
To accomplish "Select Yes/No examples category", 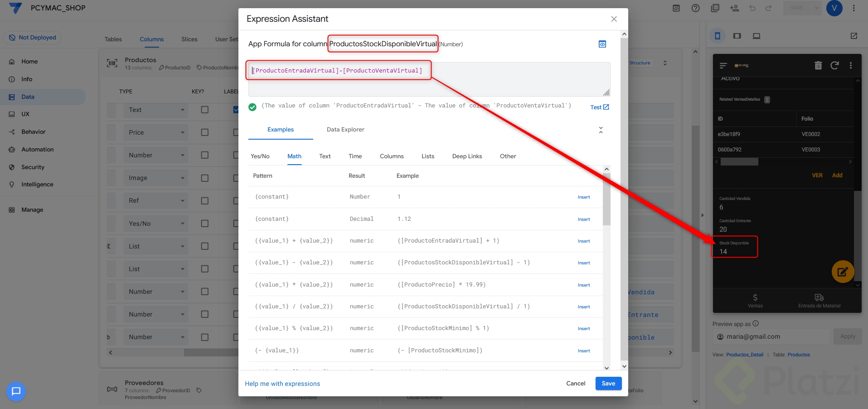I will click(260, 156).
